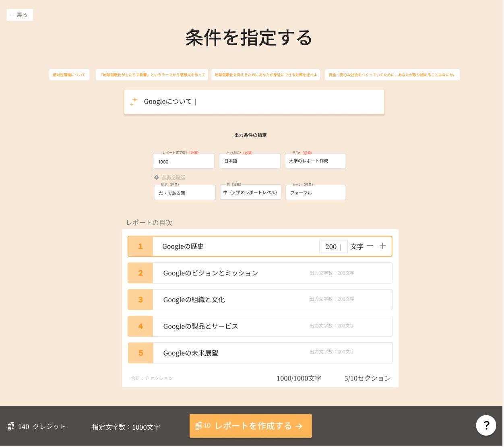This screenshot has height=447, width=504.
Task: Click the sparkle icon in the topic box
Action: click(x=134, y=102)
